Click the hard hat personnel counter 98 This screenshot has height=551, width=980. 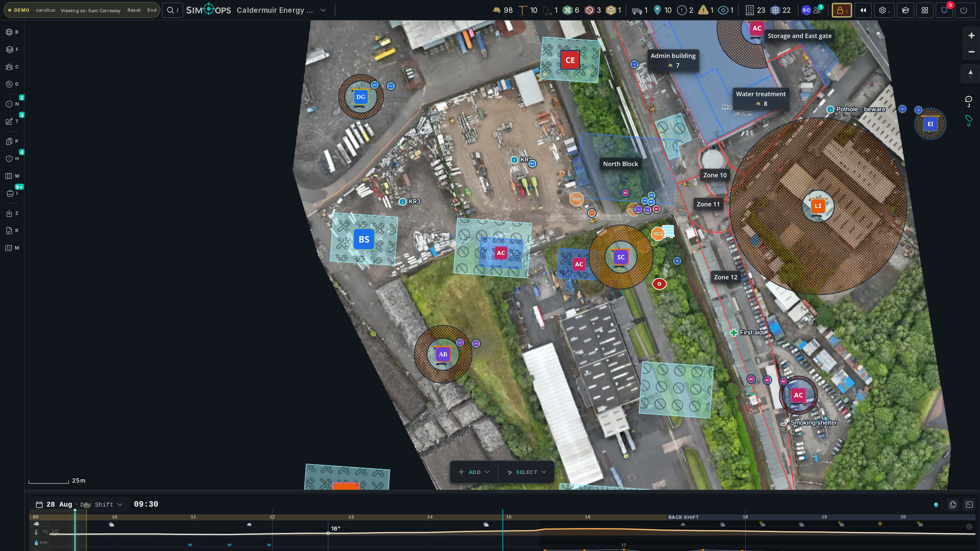click(503, 10)
